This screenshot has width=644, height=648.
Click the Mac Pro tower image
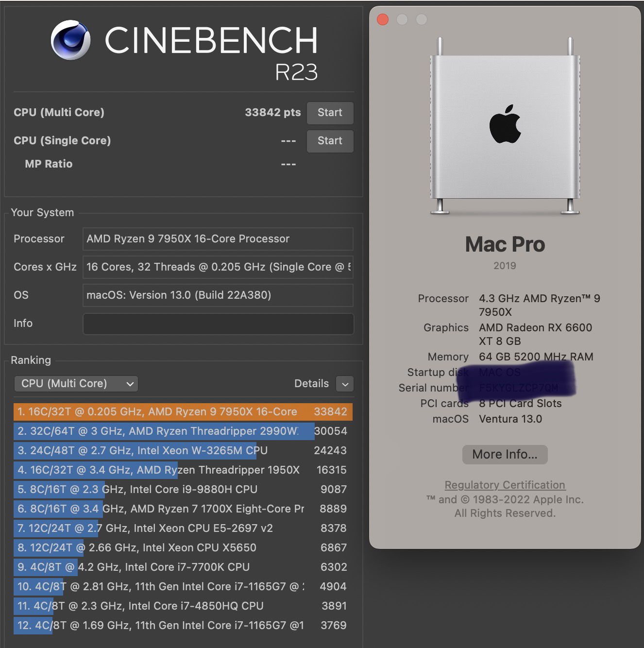coord(505,126)
